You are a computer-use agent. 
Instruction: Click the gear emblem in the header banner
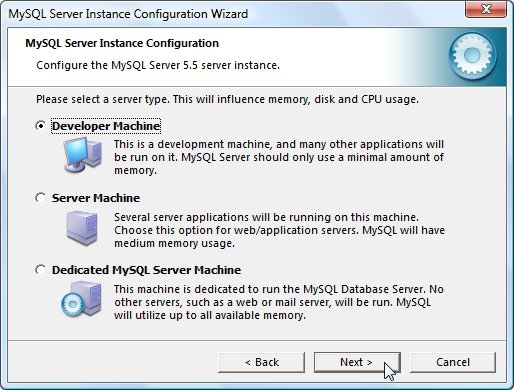point(472,56)
